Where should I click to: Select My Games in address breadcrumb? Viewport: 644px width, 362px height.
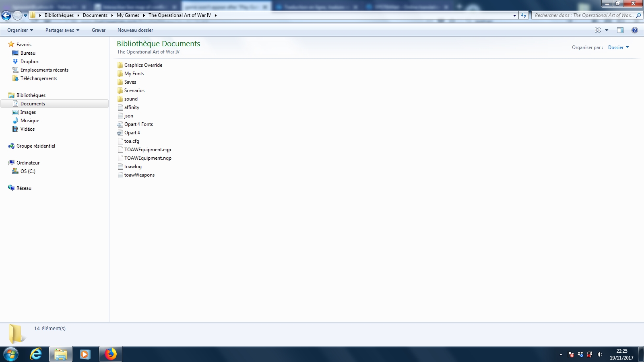(128, 15)
